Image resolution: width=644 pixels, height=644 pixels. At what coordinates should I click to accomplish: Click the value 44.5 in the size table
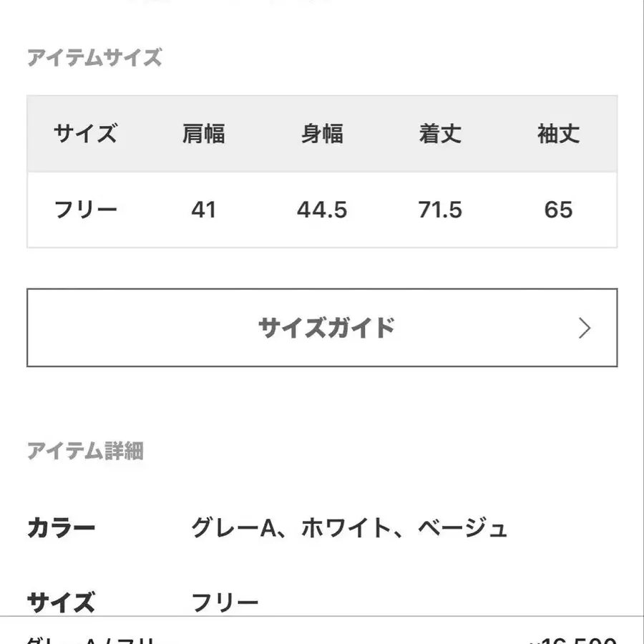pyautogui.click(x=322, y=208)
